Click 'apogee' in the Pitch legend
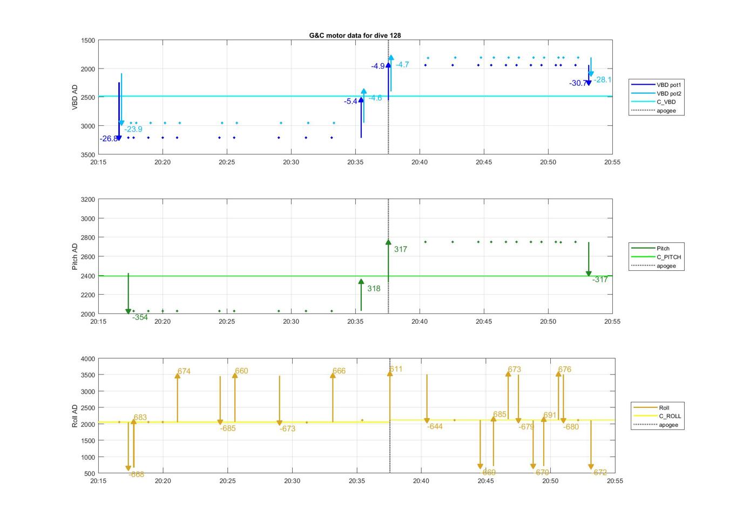Viewport: 756px width, 532px height. pos(653,265)
